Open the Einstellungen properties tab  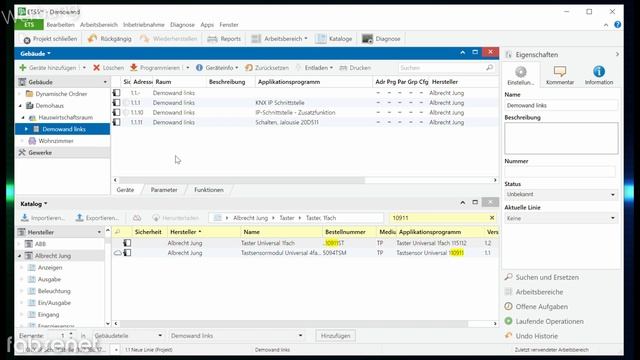(x=520, y=76)
